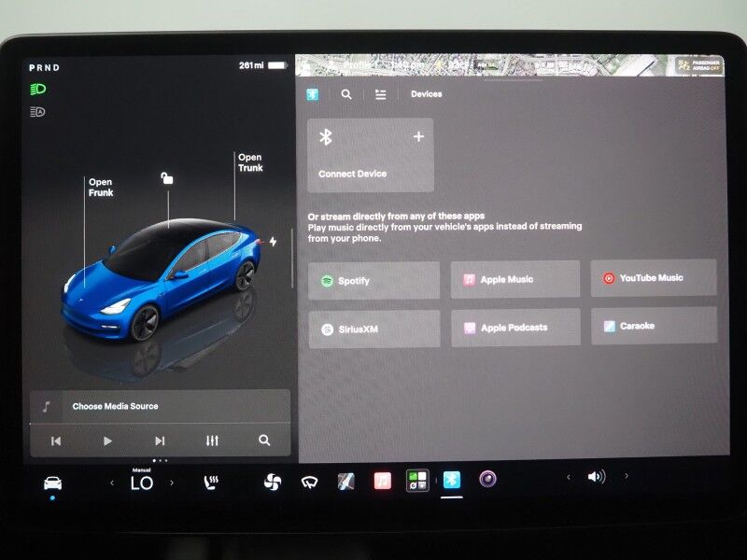This screenshot has height=560, width=747.
Task: Open the media browse list icon
Action: 380,94
